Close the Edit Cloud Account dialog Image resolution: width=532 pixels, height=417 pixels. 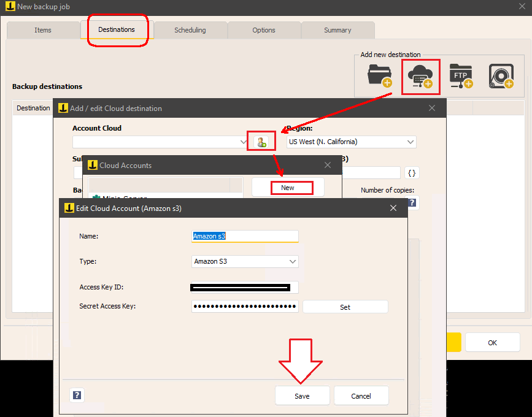tap(393, 208)
